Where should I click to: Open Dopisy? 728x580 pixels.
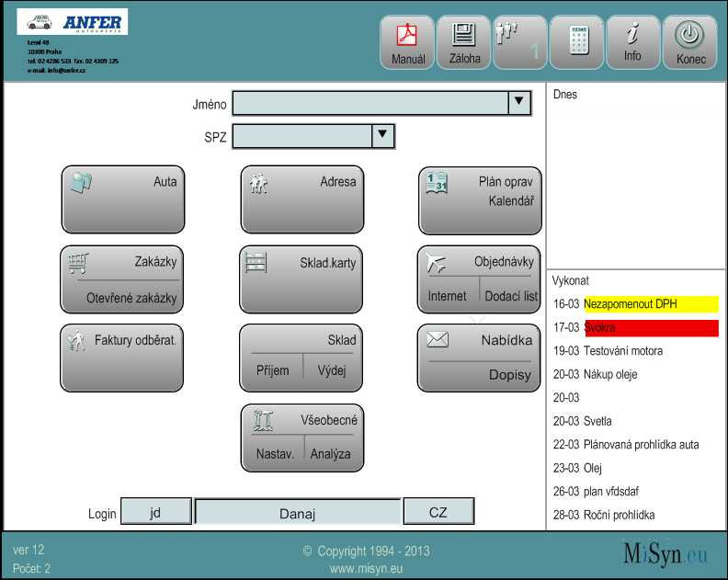tap(509, 375)
